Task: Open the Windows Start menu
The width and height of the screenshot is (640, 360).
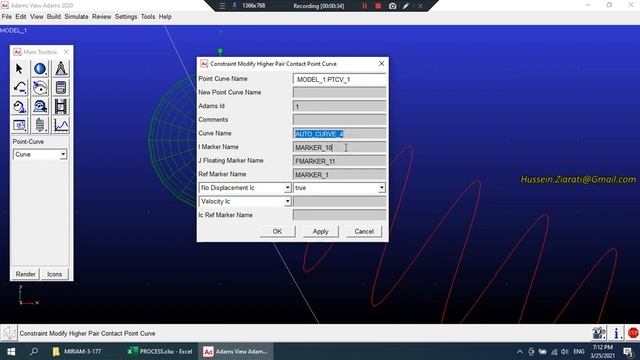Action: click(11, 351)
